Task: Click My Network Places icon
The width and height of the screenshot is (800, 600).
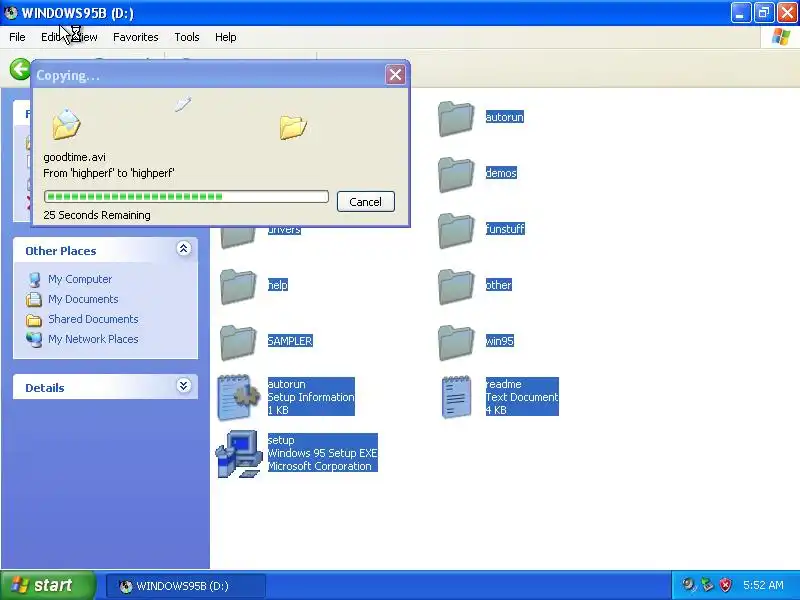Action: click(x=34, y=339)
